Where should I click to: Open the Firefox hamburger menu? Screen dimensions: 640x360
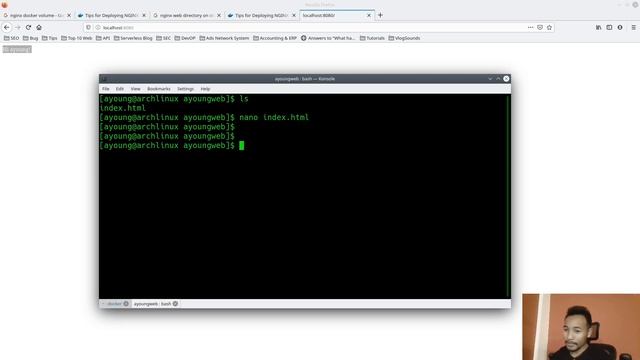tap(633, 27)
